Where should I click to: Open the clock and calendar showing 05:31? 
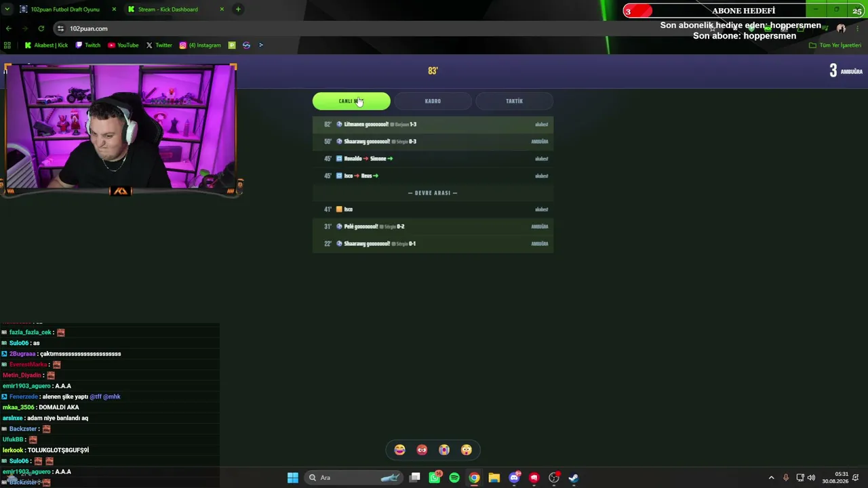[x=835, y=478]
